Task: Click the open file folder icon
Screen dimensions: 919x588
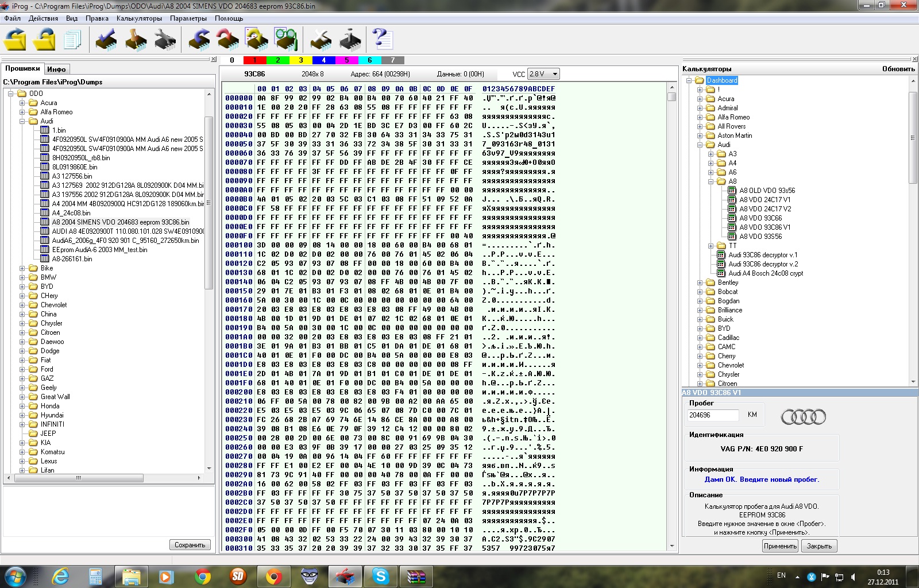Action: 16,40
